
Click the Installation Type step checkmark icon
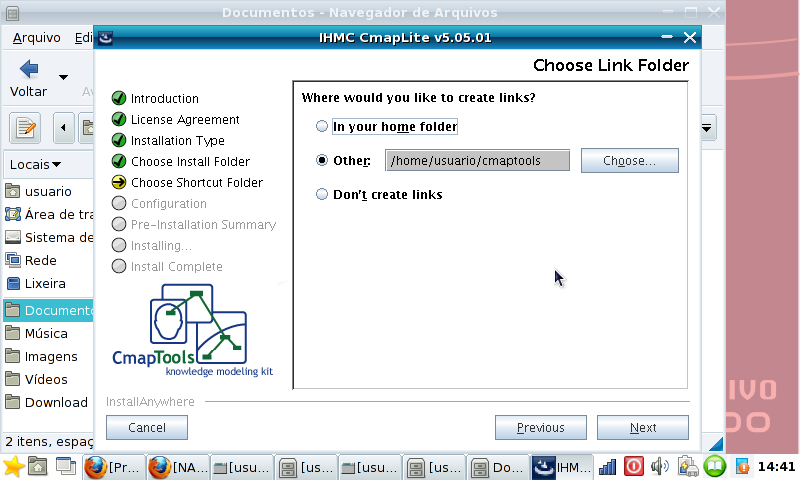coord(119,140)
